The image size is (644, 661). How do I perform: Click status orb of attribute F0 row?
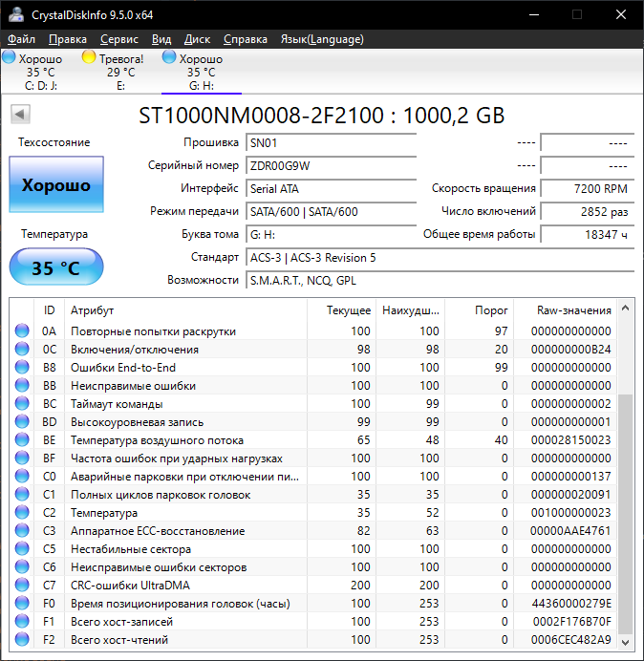(x=22, y=603)
